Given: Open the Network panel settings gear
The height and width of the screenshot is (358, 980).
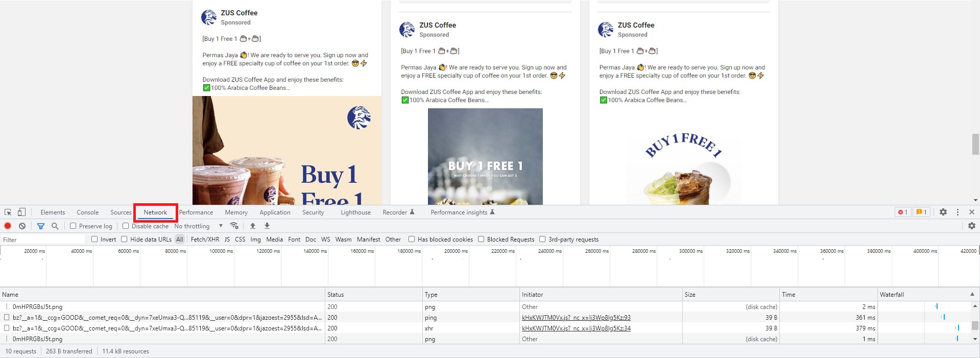Looking at the screenshot, I should pos(972,226).
